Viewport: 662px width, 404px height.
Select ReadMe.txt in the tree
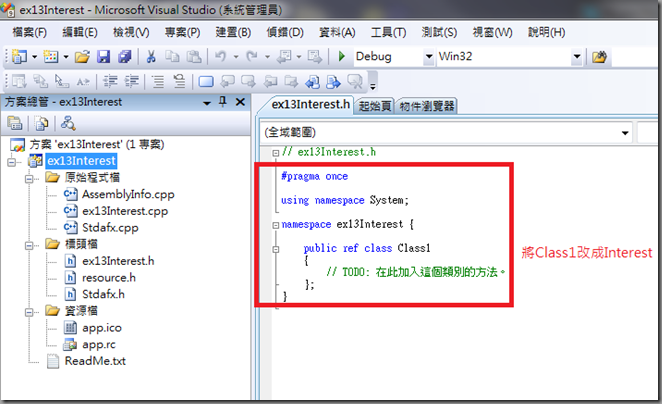coord(95,361)
